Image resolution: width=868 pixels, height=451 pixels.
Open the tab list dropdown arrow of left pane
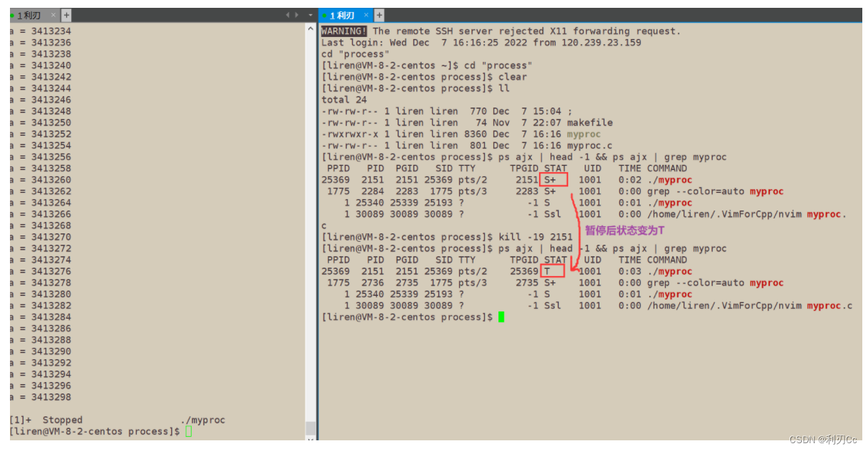click(x=310, y=15)
